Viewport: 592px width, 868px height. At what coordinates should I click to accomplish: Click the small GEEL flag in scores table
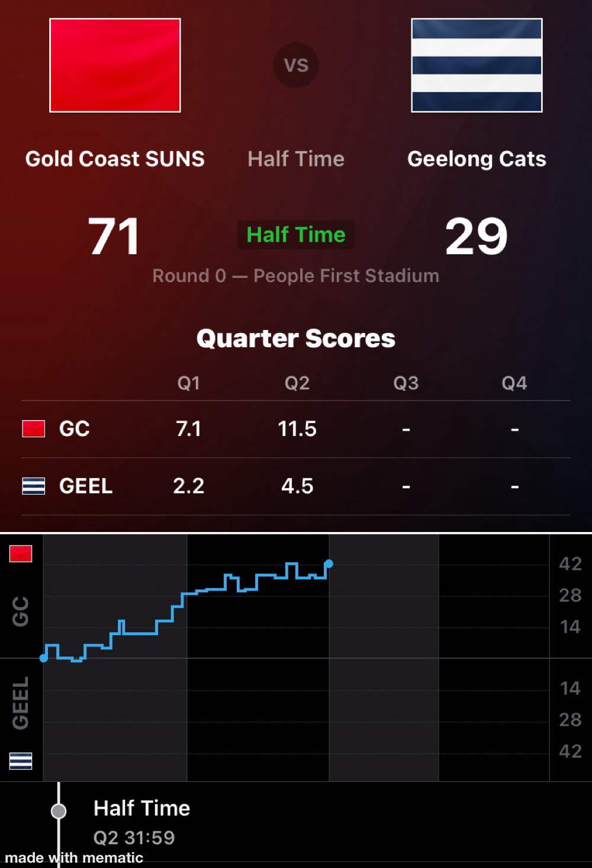click(x=34, y=486)
